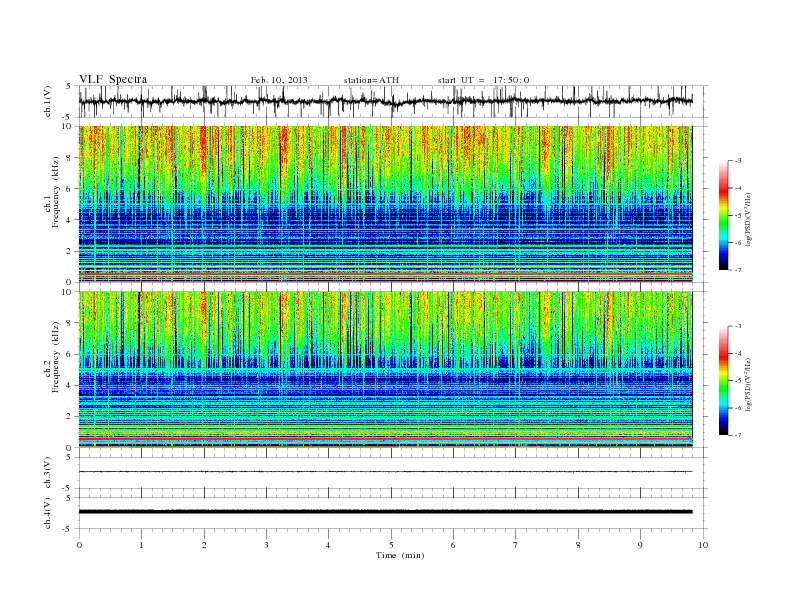Click the "0" tick on the Time axis
Viewport: 792px width, 612px height.
click(79, 545)
